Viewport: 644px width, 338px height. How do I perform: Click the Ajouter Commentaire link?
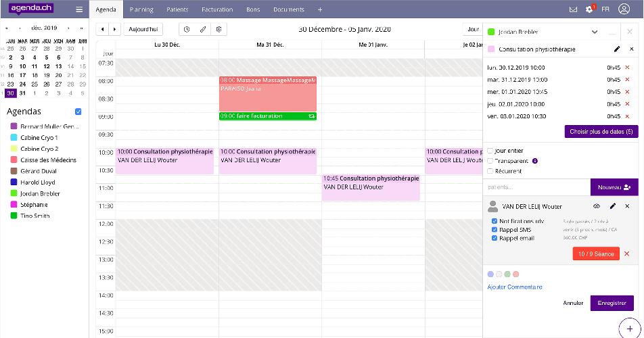(x=514, y=287)
